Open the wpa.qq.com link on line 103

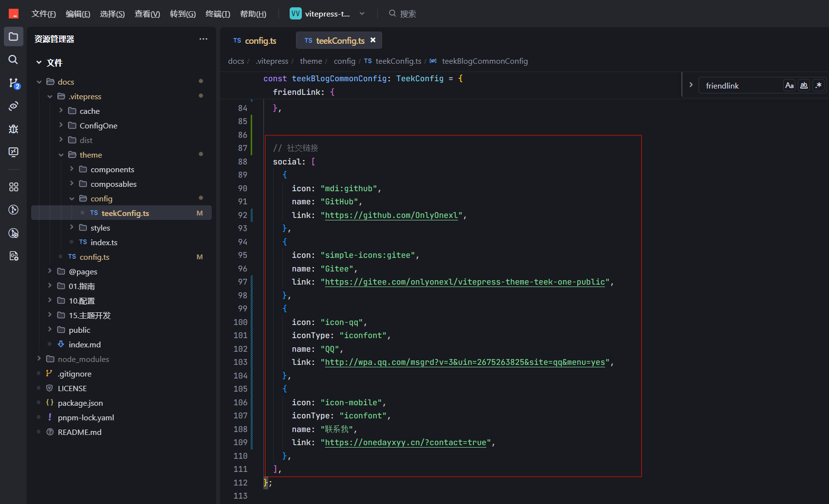pyautogui.click(x=465, y=362)
